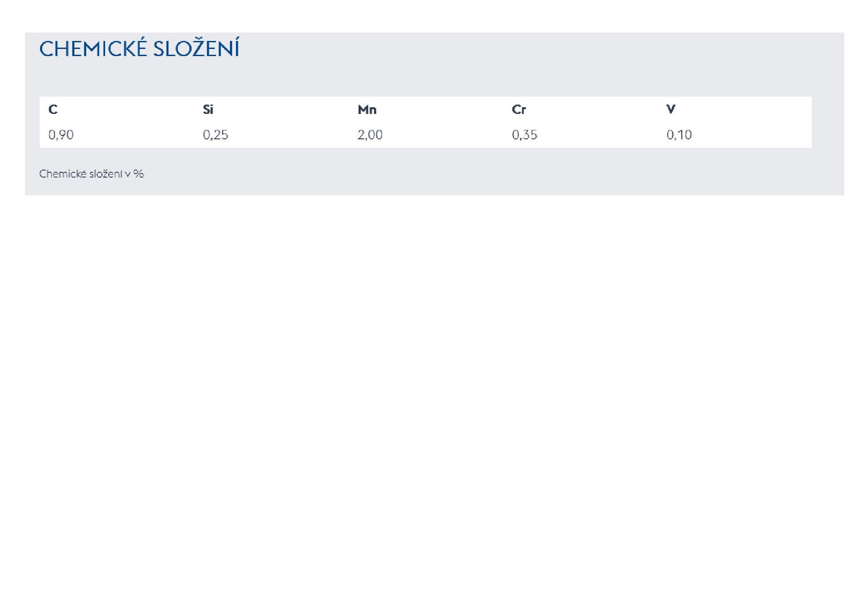Click the percent sign in the caption
Image resolution: width=868 pixels, height=612 pixels.
click(139, 174)
